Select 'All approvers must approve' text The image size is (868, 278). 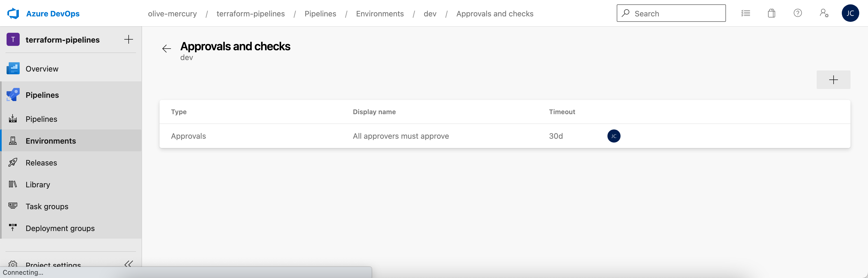coord(401,136)
